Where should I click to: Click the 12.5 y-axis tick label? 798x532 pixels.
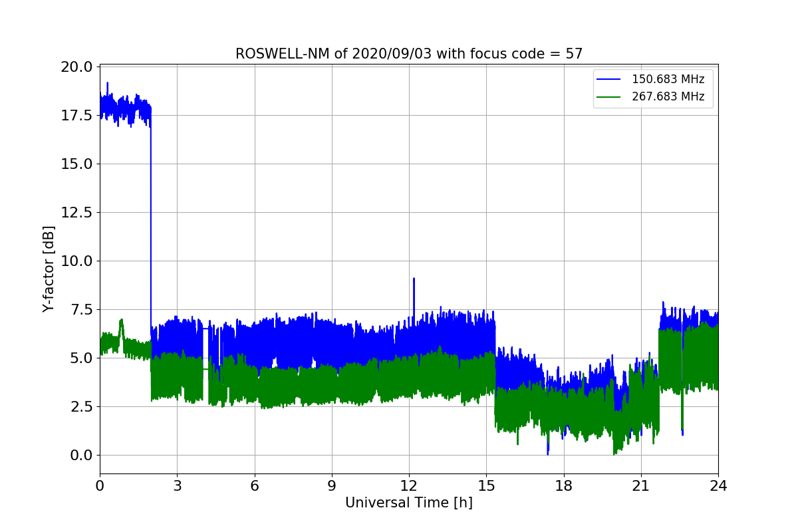[77, 213]
